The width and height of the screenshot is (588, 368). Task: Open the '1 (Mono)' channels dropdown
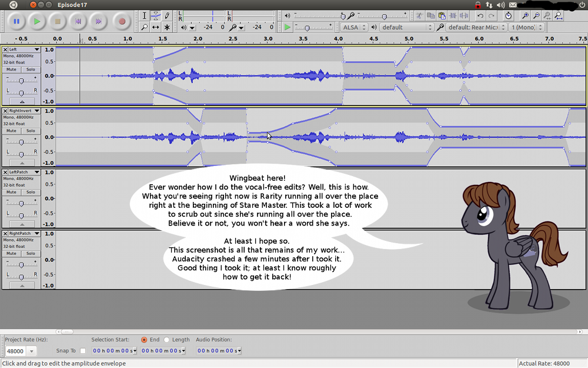coord(526,27)
